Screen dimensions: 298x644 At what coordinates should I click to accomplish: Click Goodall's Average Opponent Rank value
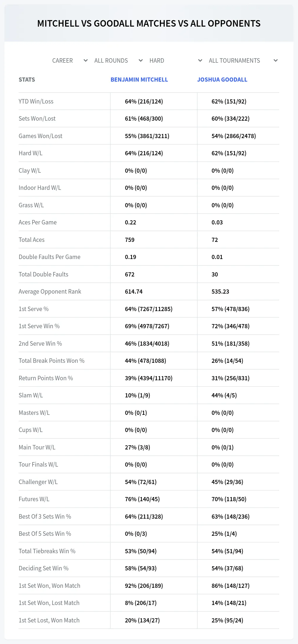[x=220, y=292]
